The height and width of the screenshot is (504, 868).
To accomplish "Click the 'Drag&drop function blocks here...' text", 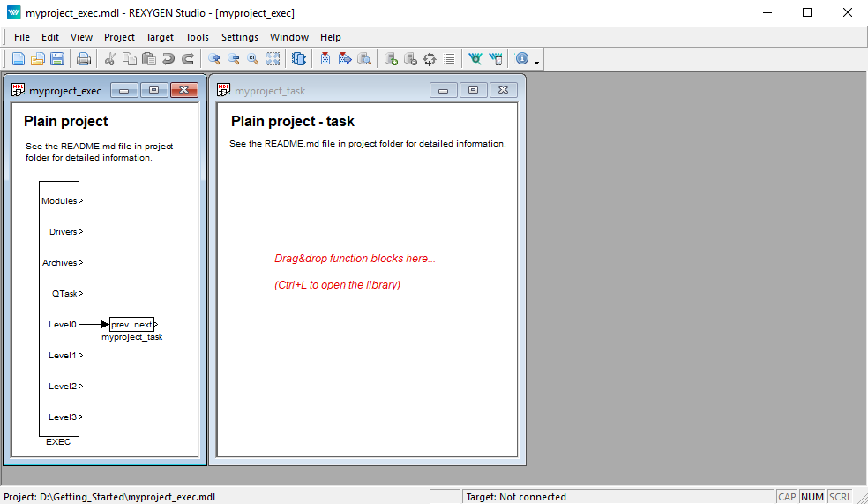I will pos(355,259).
